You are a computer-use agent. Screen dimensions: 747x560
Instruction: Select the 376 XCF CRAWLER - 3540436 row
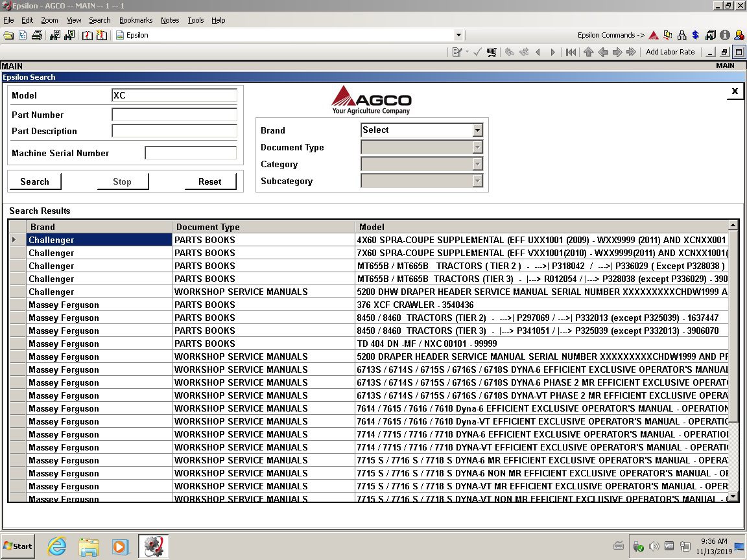coord(369,305)
